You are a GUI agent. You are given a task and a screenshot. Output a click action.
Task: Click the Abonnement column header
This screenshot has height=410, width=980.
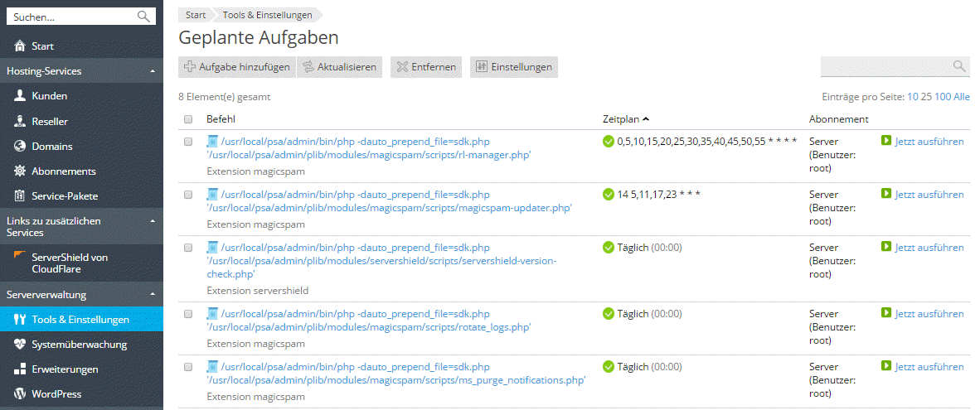click(839, 118)
